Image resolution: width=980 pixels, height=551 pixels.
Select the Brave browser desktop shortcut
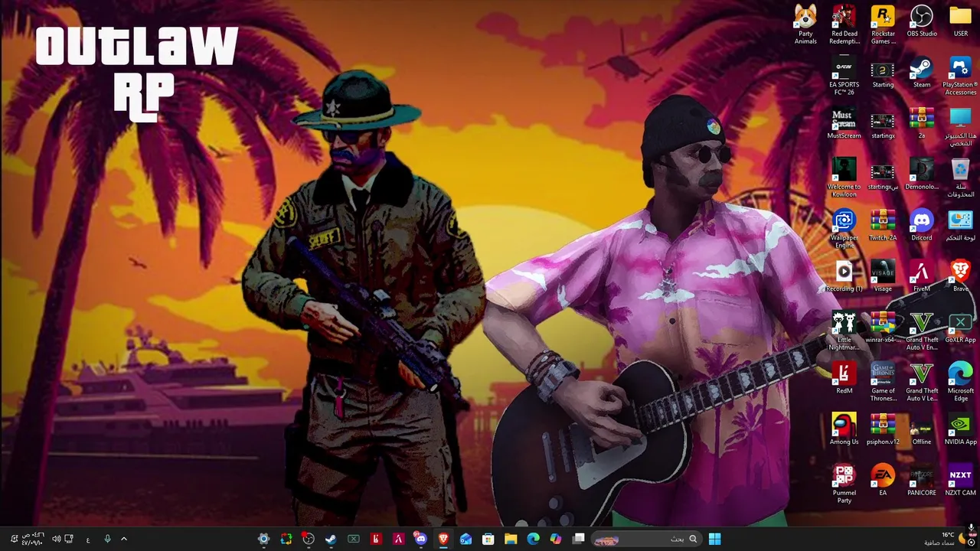[960, 276]
